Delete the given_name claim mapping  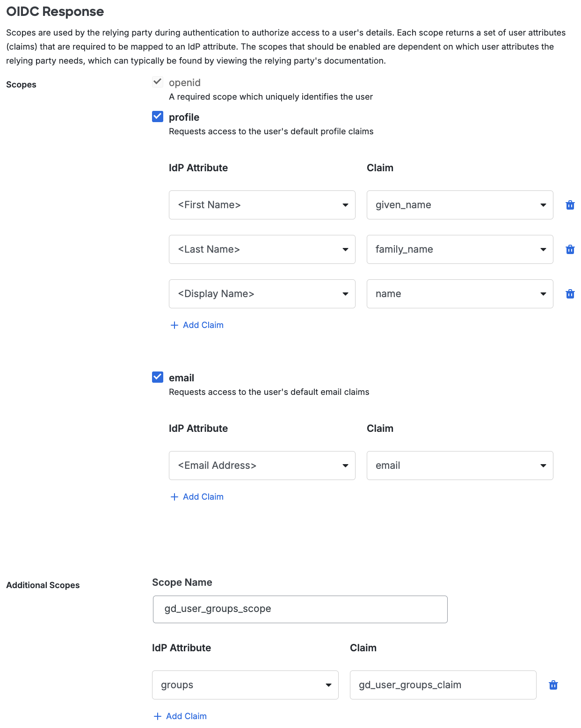tap(570, 204)
